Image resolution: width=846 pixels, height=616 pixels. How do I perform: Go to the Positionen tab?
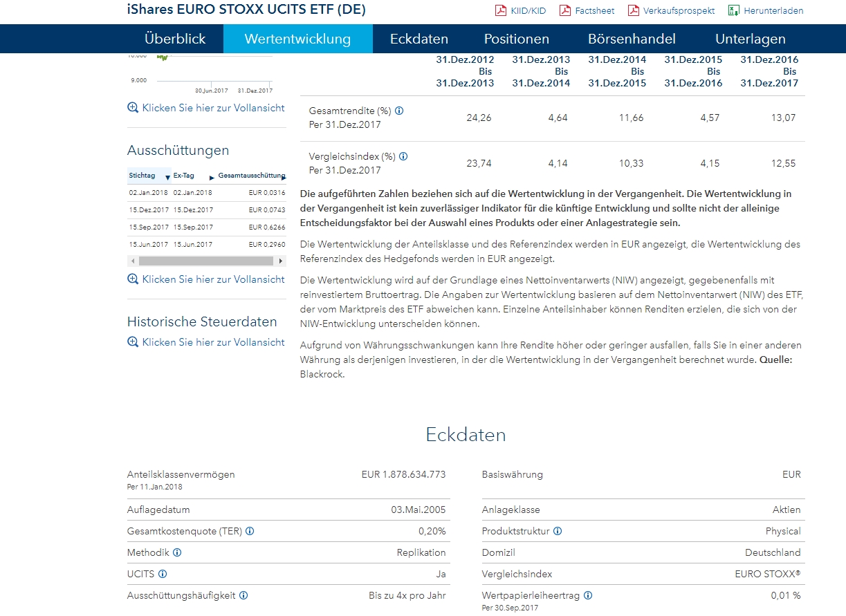[517, 39]
